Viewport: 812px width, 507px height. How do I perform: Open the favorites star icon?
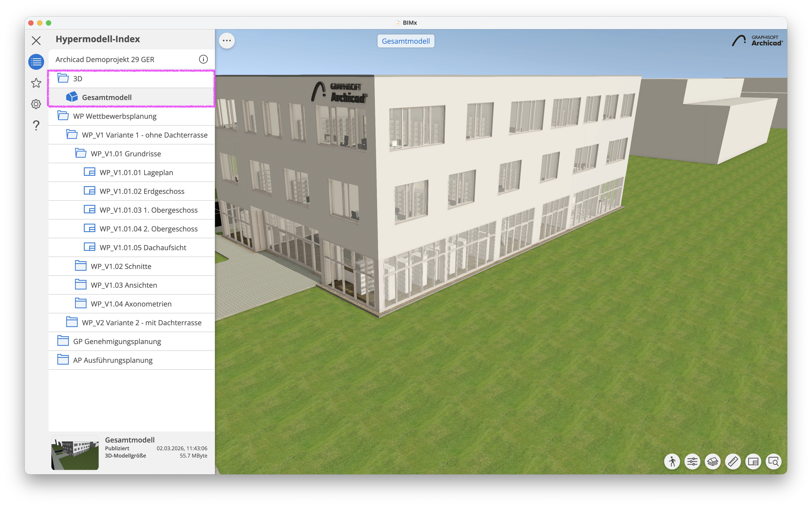(36, 83)
